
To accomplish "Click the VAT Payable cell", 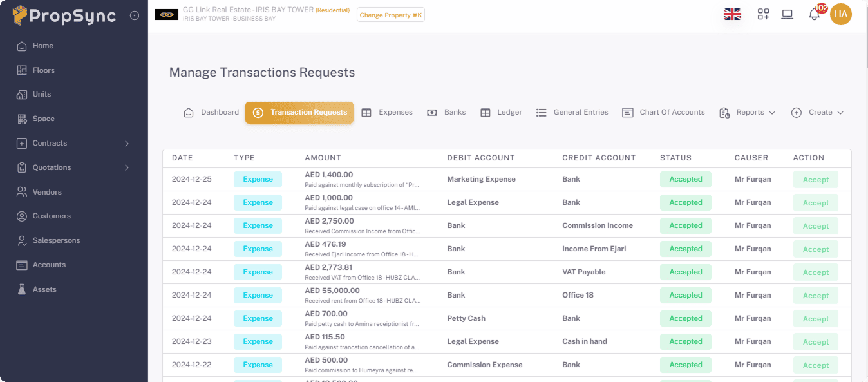I will (584, 272).
